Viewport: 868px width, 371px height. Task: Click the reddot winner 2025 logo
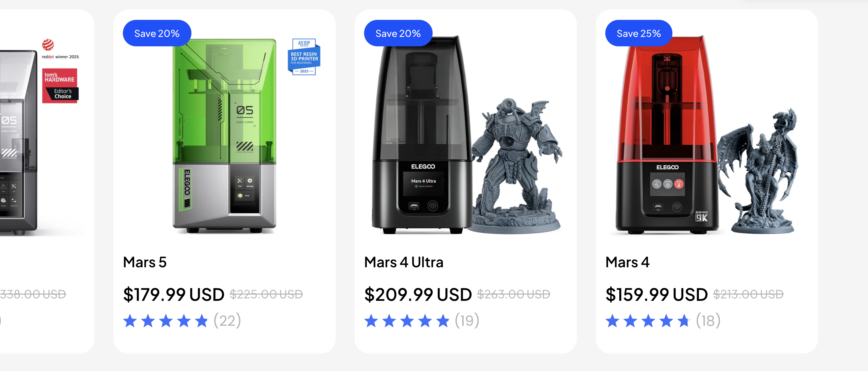tap(60, 49)
